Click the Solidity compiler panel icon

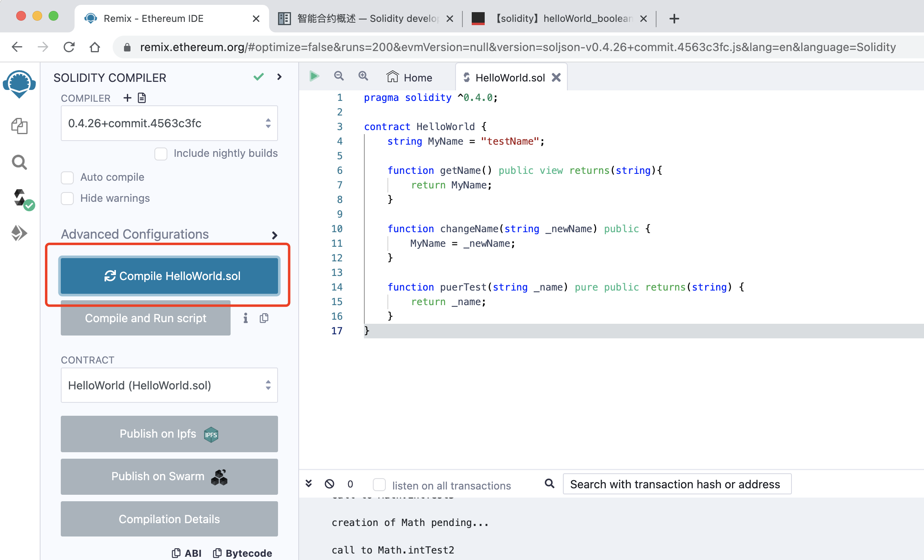point(20,197)
